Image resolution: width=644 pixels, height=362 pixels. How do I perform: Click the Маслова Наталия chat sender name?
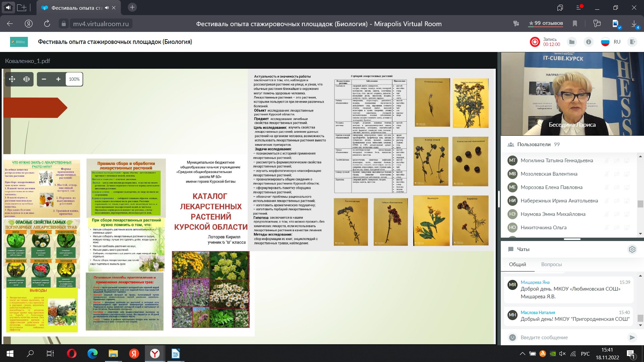pos(538,312)
